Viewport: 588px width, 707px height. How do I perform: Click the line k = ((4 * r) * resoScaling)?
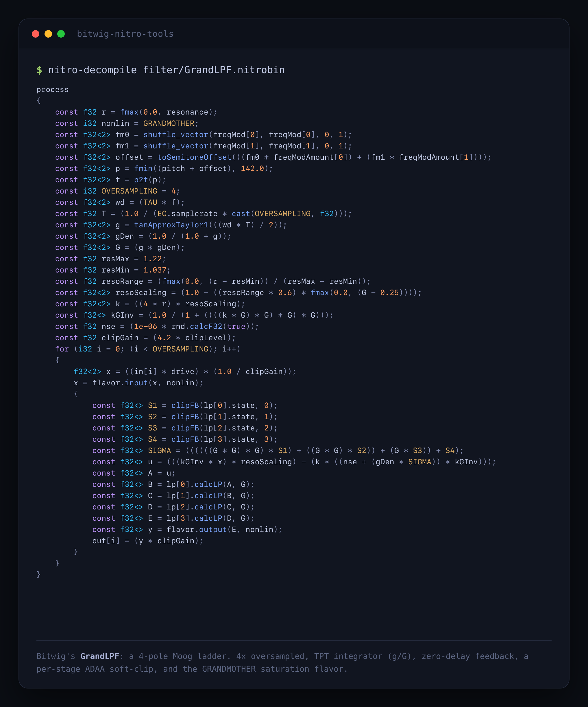150,304
